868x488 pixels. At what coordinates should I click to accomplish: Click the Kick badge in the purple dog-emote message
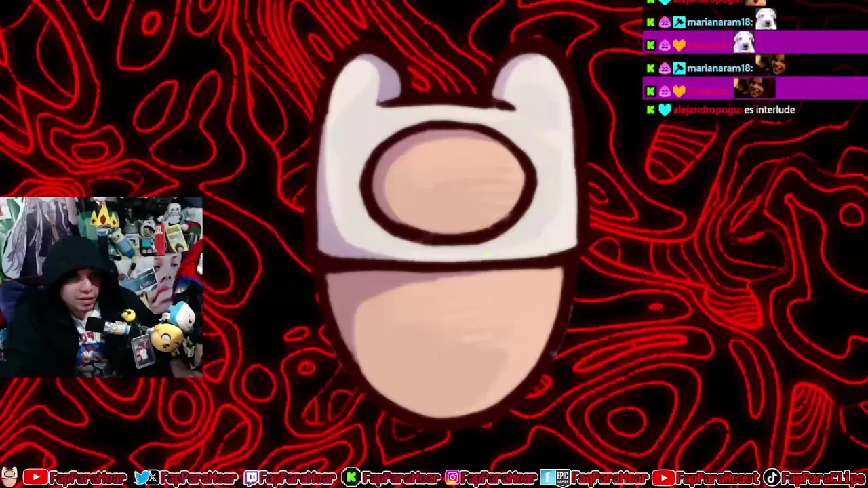pyautogui.click(x=651, y=45)
